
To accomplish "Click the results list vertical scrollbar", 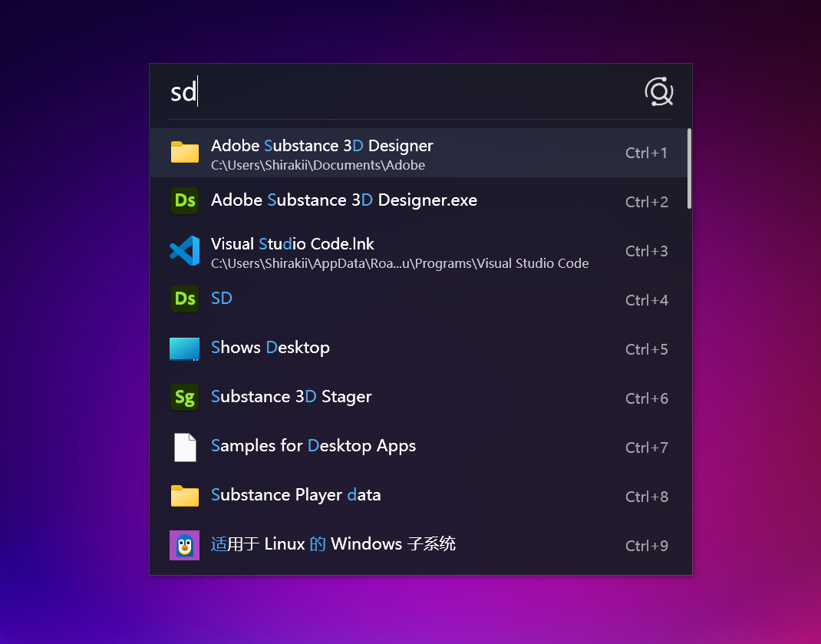I will (689, 169).
